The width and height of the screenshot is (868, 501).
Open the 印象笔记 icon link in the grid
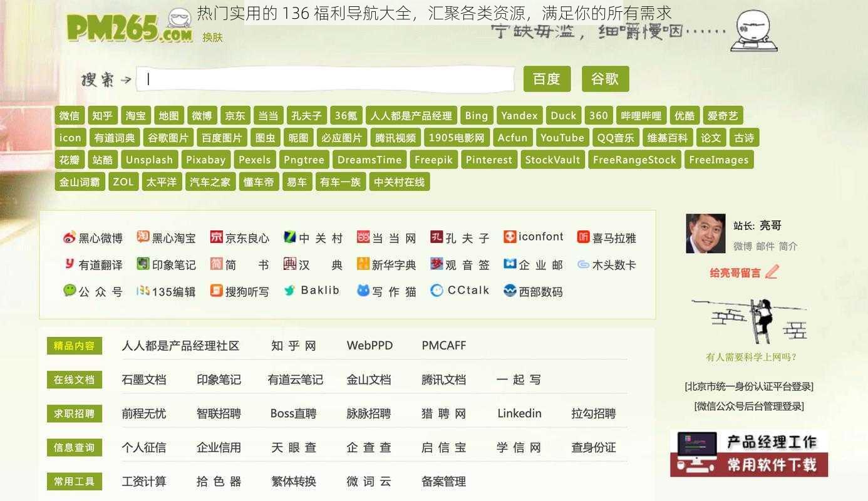coord(166,265)
